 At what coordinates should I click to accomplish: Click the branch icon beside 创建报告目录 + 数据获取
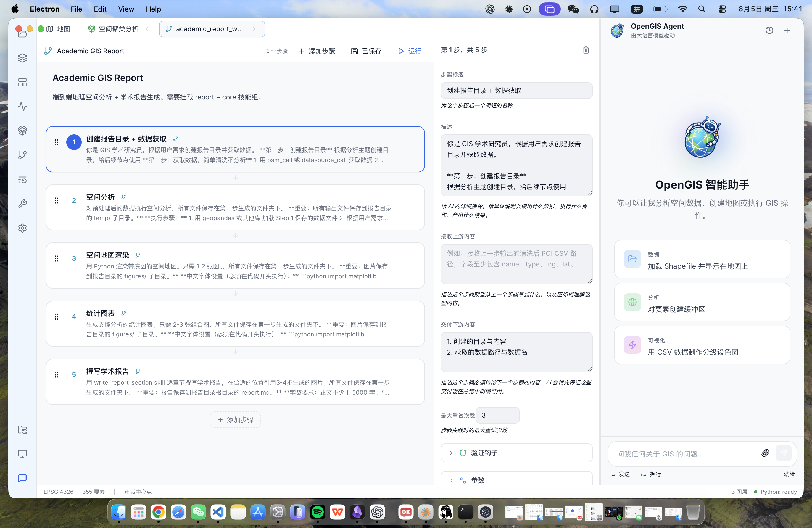coord(175,139)
